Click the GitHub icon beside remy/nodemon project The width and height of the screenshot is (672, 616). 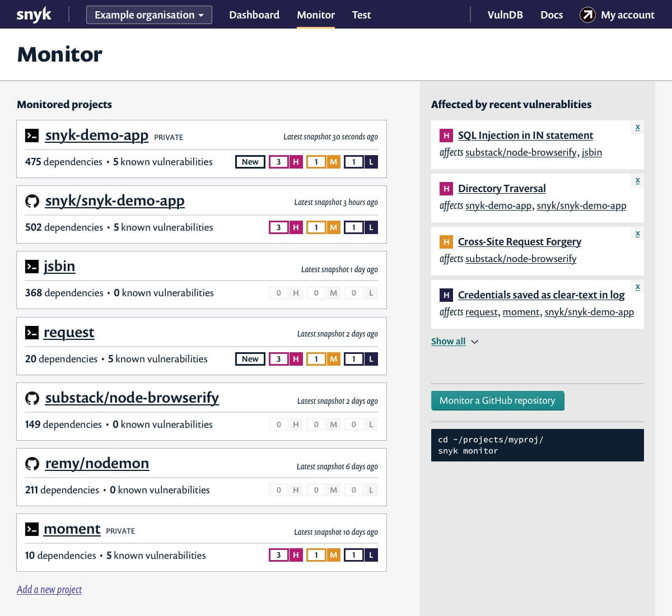pyautogui.click(x=32, y=464)
